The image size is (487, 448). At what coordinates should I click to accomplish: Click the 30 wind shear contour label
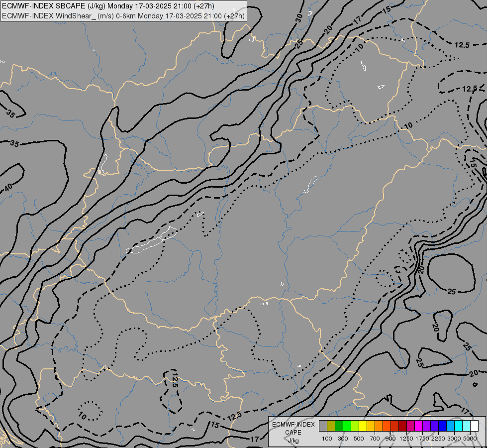coord(299,18)
